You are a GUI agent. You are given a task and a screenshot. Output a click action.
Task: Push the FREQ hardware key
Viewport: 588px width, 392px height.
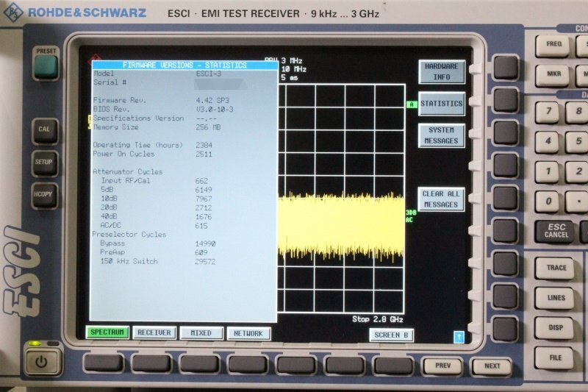[x=553, y=46]
